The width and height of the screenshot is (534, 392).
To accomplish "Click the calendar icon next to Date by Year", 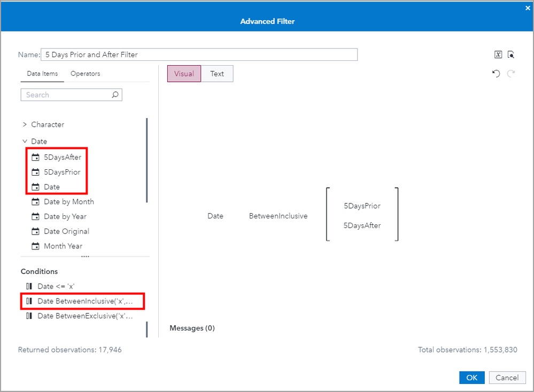I will (x=35, y=216).
